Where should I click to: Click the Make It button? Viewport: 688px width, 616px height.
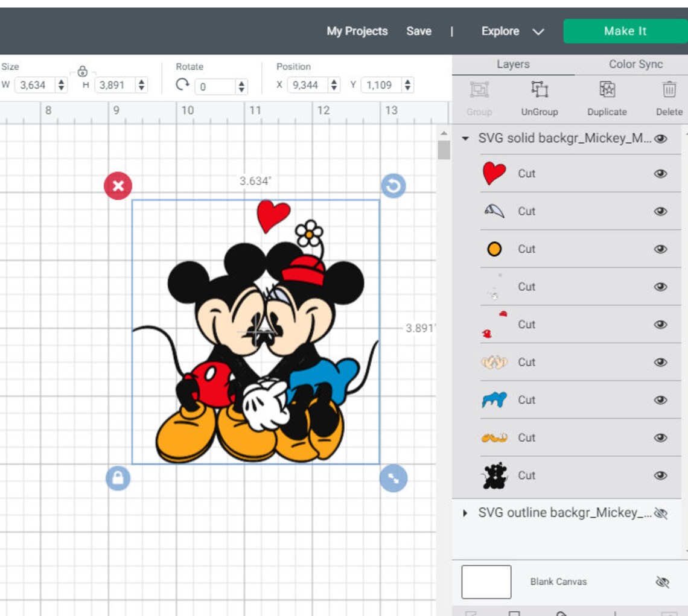coord(625,31)
